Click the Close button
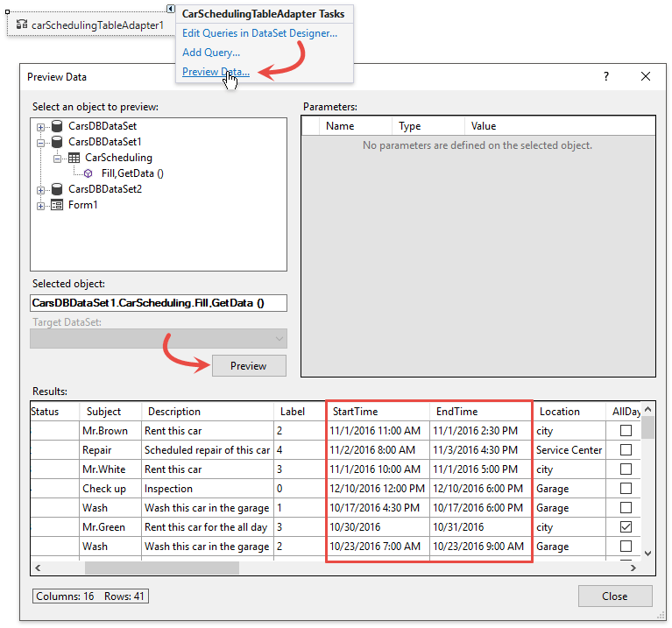This screenshot has width=672, height=628. [614, 596]
